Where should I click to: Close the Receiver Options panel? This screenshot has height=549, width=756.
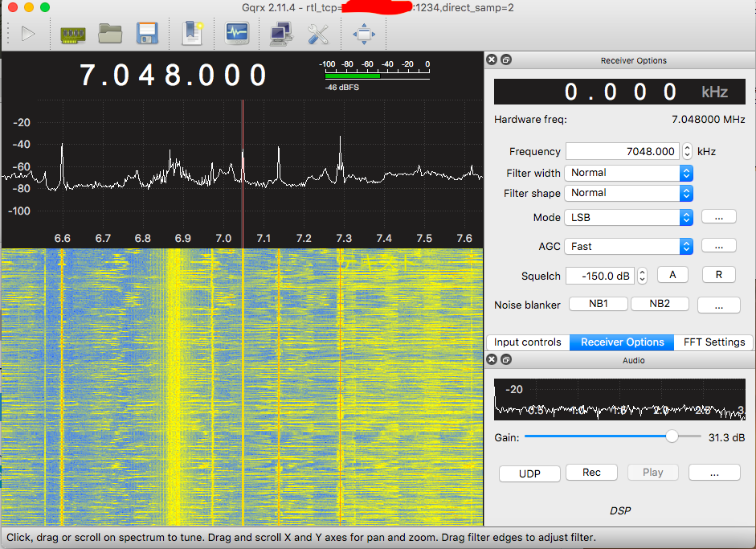pyautogui.click(x=492, y=59)
